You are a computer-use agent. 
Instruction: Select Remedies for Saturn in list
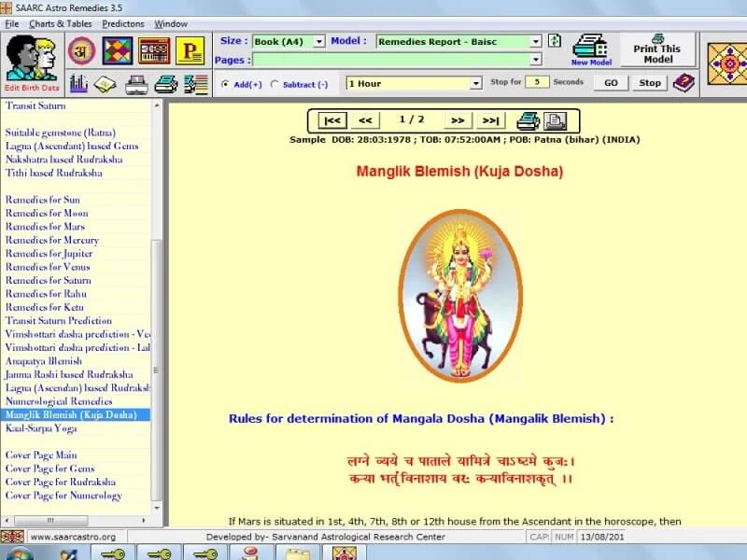pyautogui.click(x=49, y=281)
